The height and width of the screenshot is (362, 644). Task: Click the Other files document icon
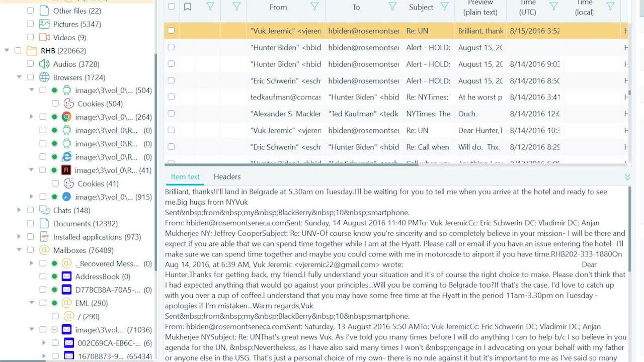[x=44, y=11]
